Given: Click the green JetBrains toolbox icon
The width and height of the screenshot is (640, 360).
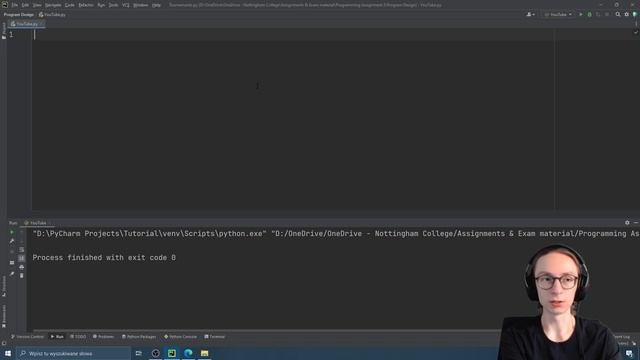Looking at the screenshot, I should click(x=635, y=14).
